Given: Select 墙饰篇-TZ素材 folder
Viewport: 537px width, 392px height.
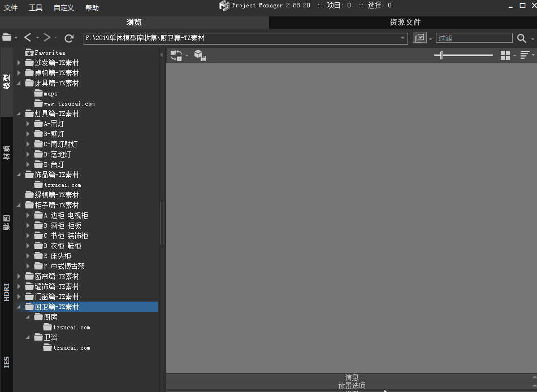Looking at the screenshot, I should [x=52, y=286].
